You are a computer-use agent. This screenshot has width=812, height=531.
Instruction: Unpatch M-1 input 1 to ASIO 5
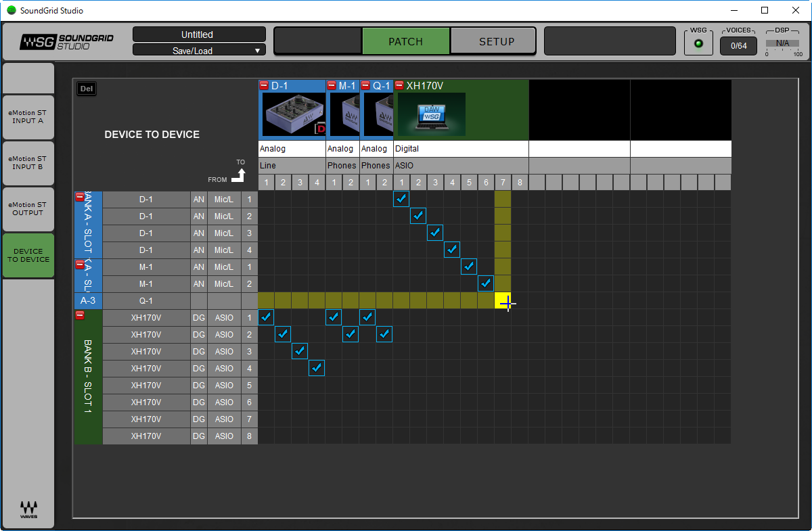469,267
